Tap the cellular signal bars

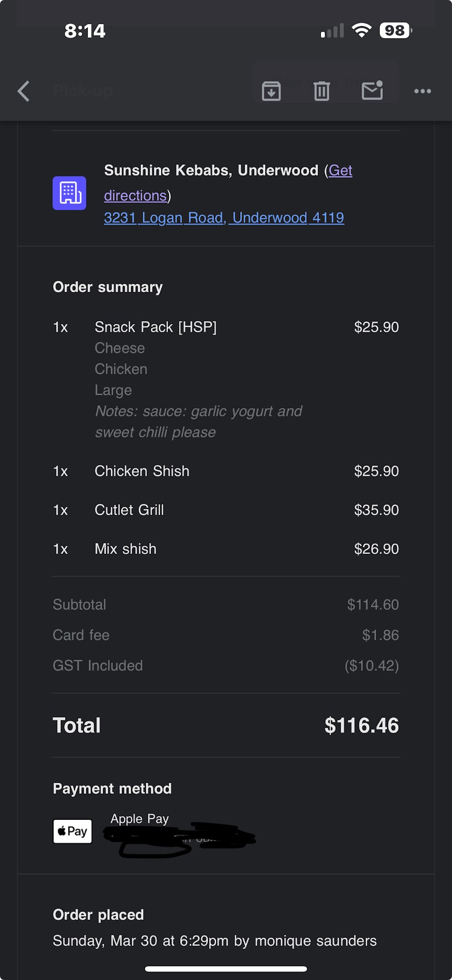(x=332, y=31)
